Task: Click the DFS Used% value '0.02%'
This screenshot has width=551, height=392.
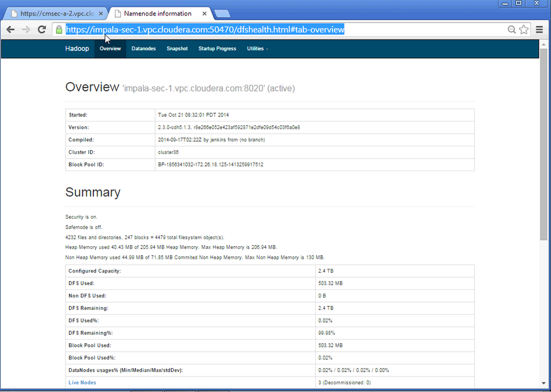Action: pos(325,321)
